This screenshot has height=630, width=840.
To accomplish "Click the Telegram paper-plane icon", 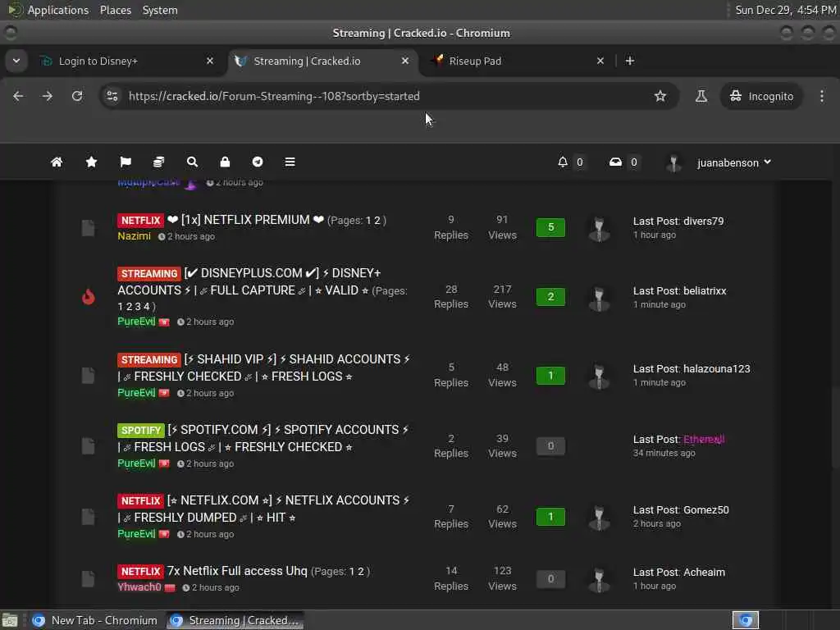I will (258, 162).
